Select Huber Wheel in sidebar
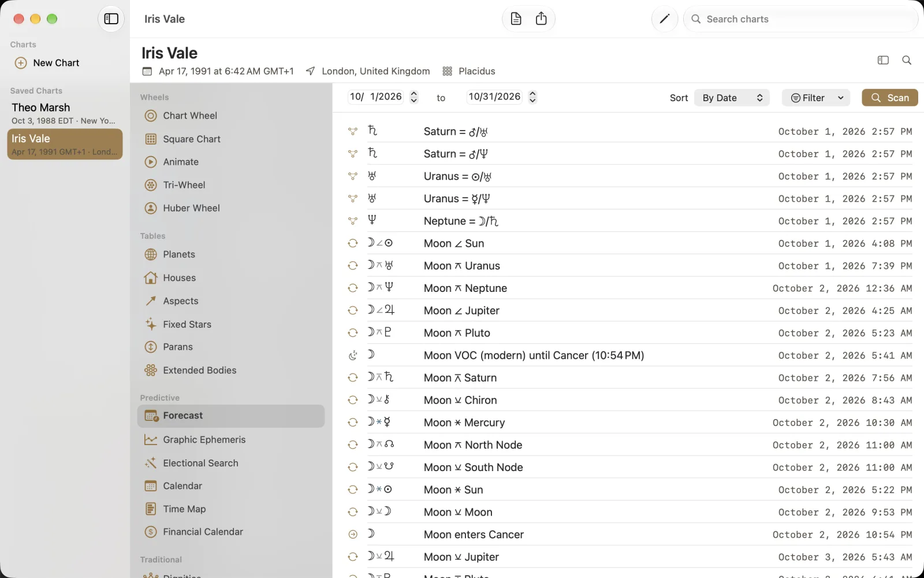 click(231, 208)
